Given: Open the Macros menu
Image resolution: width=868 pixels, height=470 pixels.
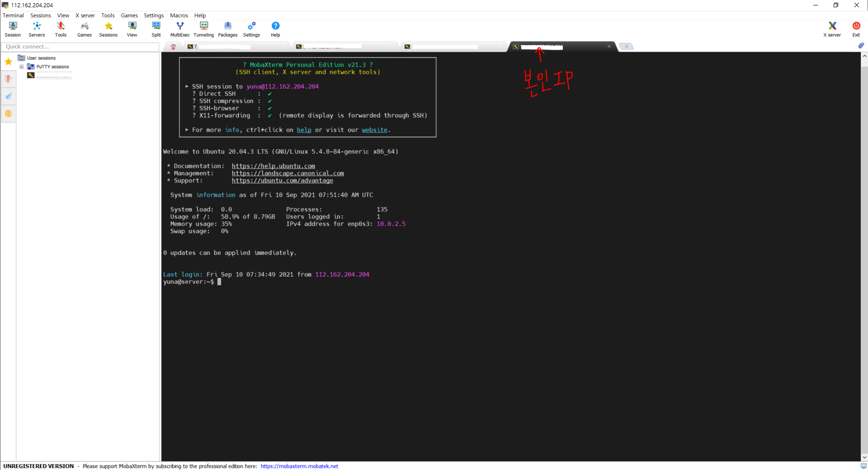Looking at the screenshot, I should coord(179,15).
